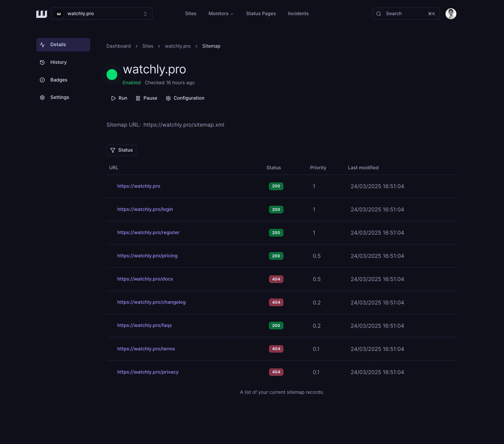Open the Status filter
The width and height of the screenshot is (504, 444).
[121, 150]
